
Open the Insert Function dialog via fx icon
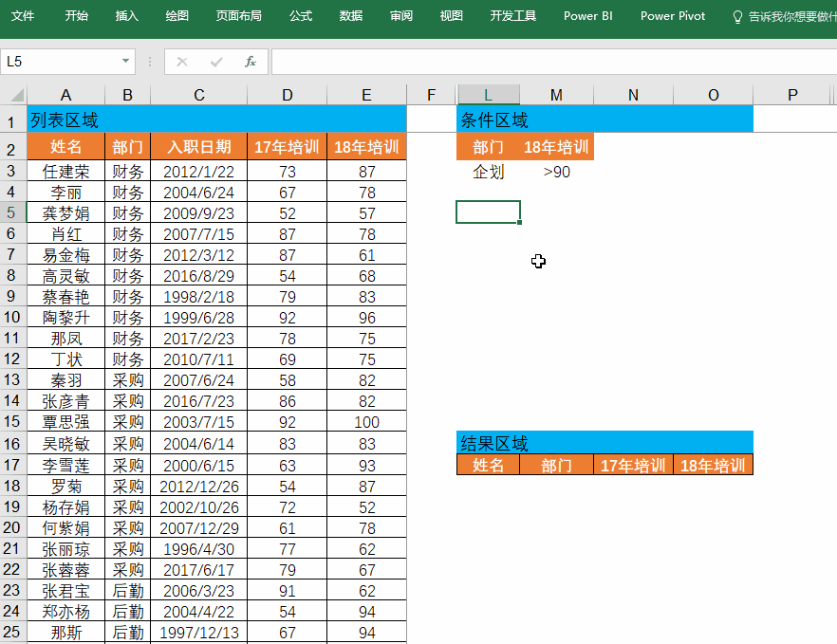coord(250,62)
